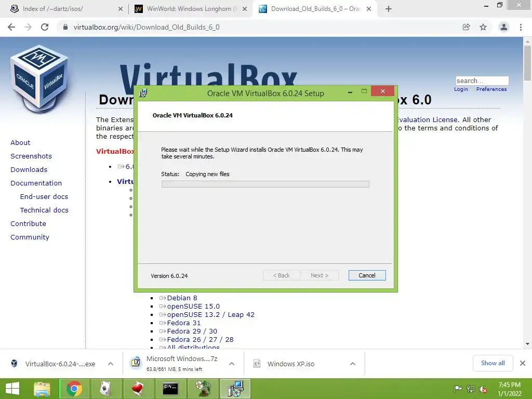The image size is (532, 399).
Task: Click Cancel in VirtualBox Setup dialog
Action: coord(367,275)
